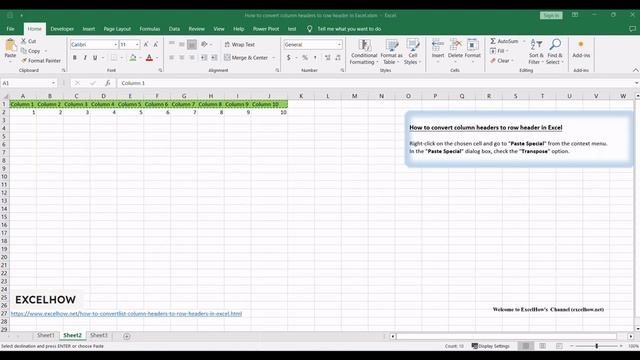Decrease font size with smaller A
640x360 pixels.
tap(156, 44)
